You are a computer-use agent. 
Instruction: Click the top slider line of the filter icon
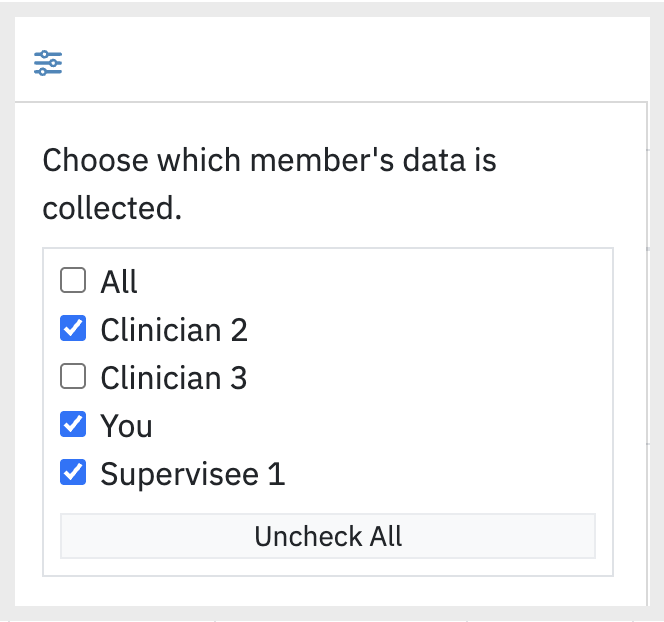(x=48, y=54)
